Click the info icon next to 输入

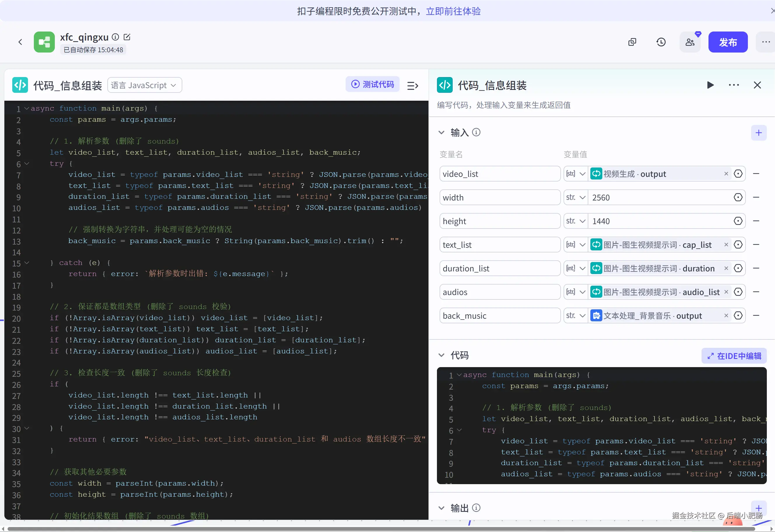click(x=477, y=132)
